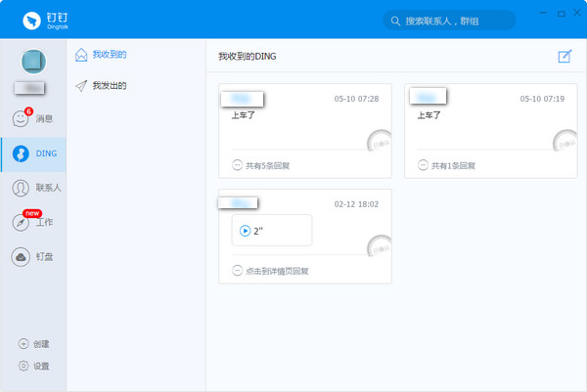Play the 2-second voice message
This screenshot has width=587, height=392.
(246, 231)
